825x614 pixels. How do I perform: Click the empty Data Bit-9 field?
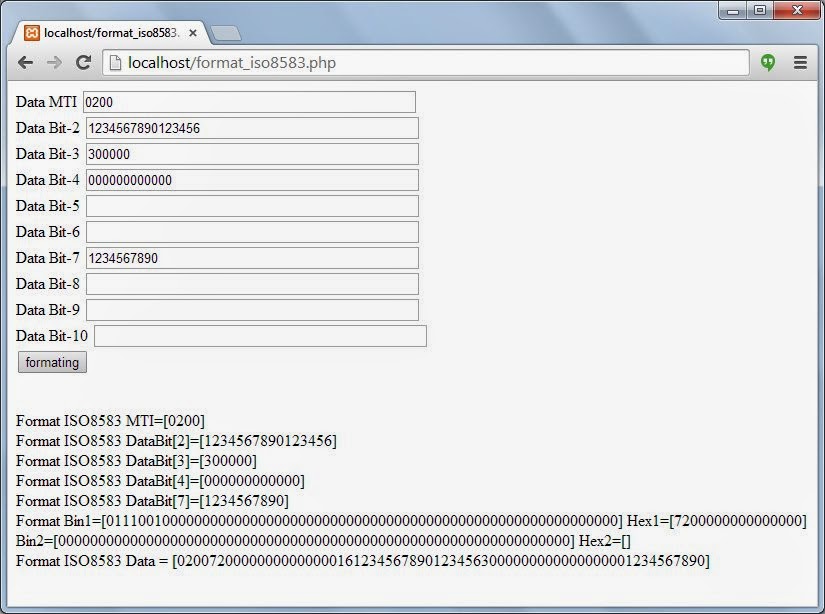pyautogui.click(x=253, y=310)
